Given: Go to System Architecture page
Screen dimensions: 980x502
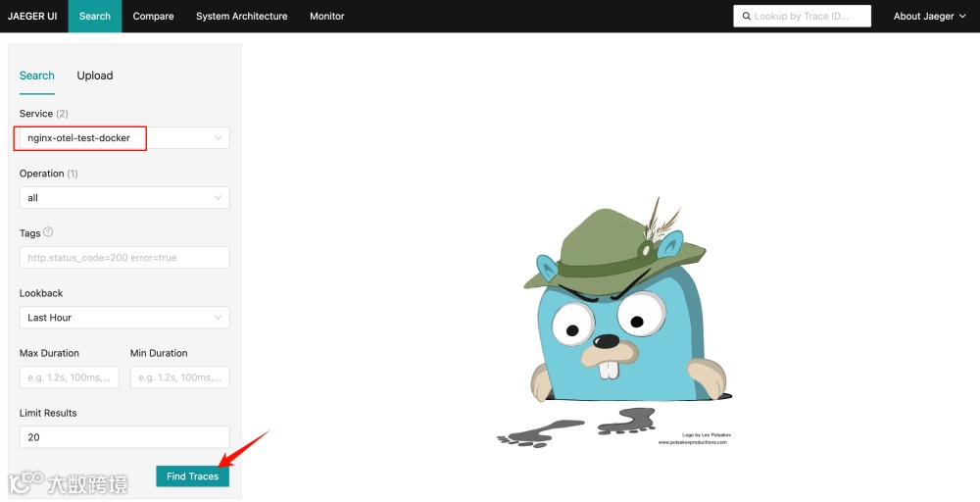Looking at the screenshot, I should (242, 17).
